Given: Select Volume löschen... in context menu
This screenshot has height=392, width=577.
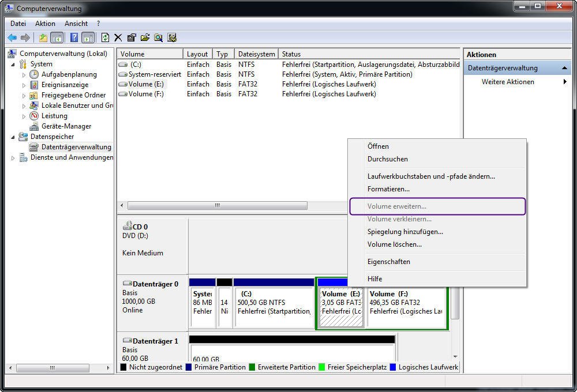Looking at the screenshot, I should click(x=395, y=244).
